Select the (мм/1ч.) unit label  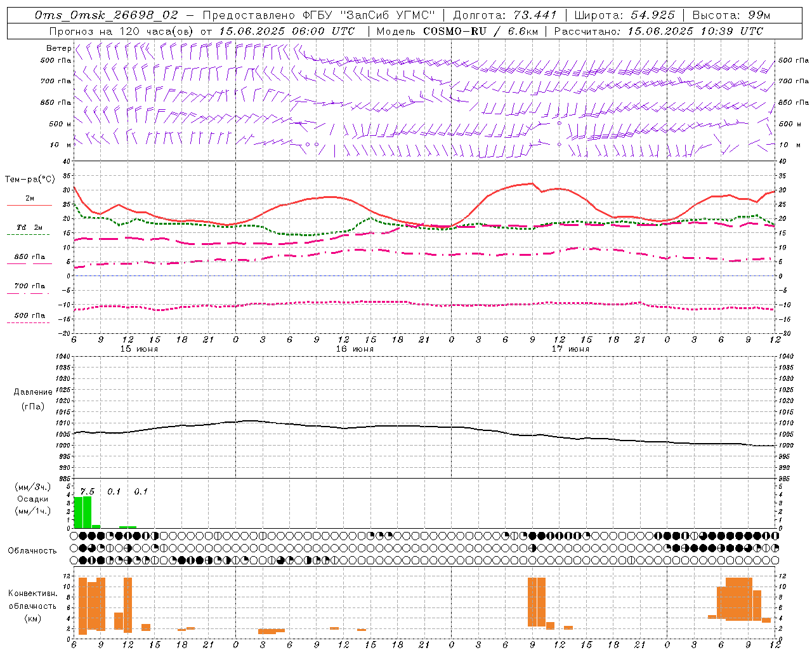pyautogui.click(x=33, y=511)
